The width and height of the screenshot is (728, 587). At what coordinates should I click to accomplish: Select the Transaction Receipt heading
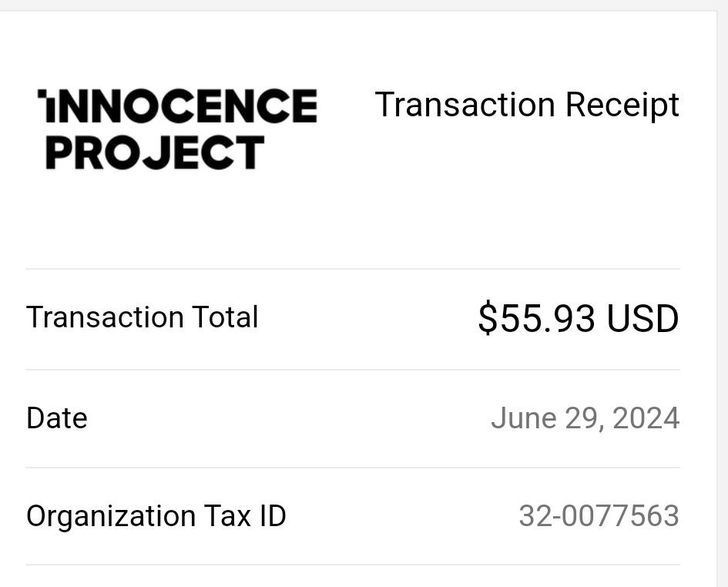[527, 106]
